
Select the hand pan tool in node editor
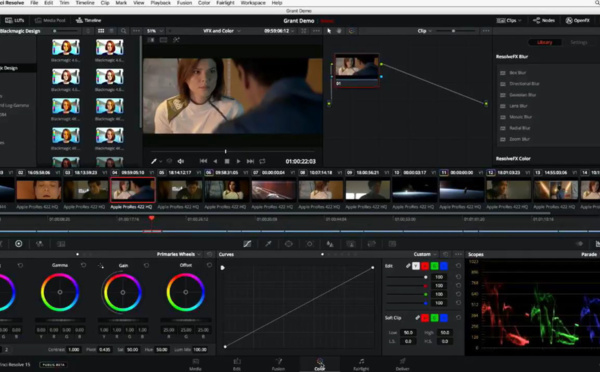[x=339, y=31]
